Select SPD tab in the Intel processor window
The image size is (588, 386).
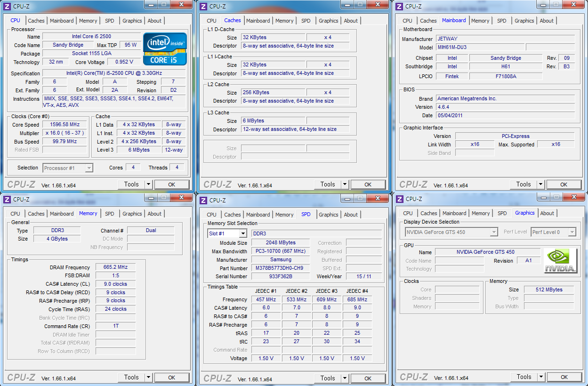(x=109, y=21)
